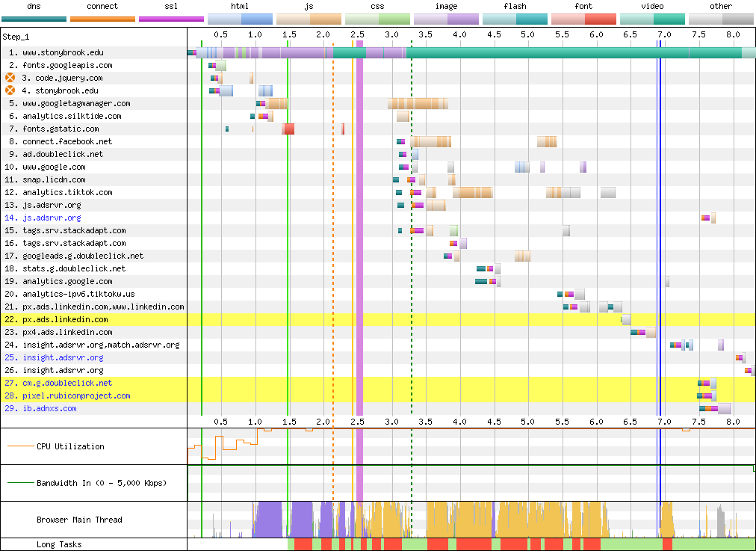756x551 pixels.
Task: Select request 9 ad.doubleclick.net
Action: 56,154
